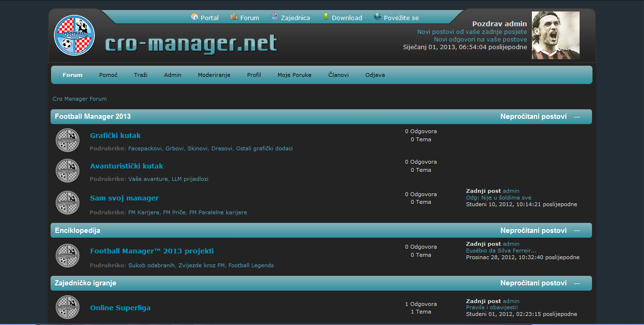
Task: Collapse the Football Manager 2013 category
Action: [x=577, y=117]
